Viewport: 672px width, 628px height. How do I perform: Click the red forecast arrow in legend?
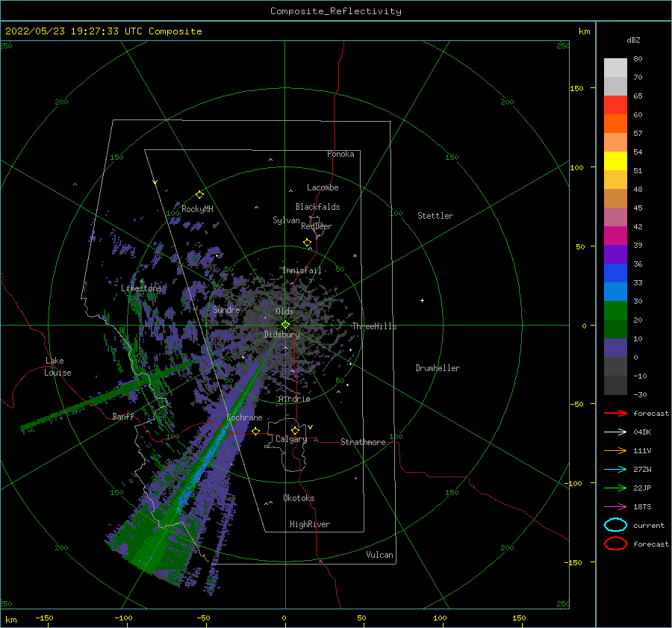tap(615, 413)
